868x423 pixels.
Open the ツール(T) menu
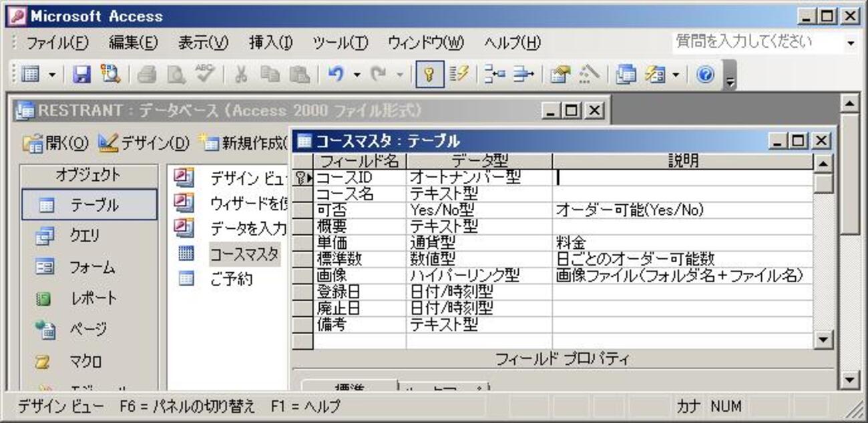(x=340, y=43)
